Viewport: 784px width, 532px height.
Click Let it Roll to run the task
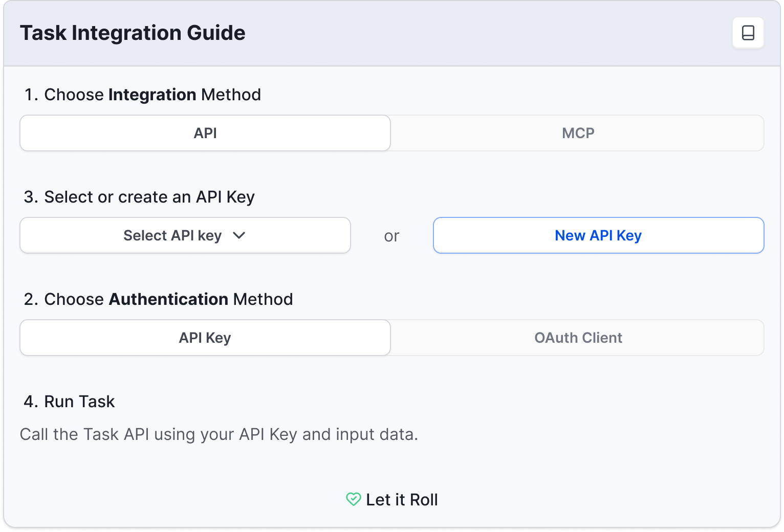tap(402, 499)
